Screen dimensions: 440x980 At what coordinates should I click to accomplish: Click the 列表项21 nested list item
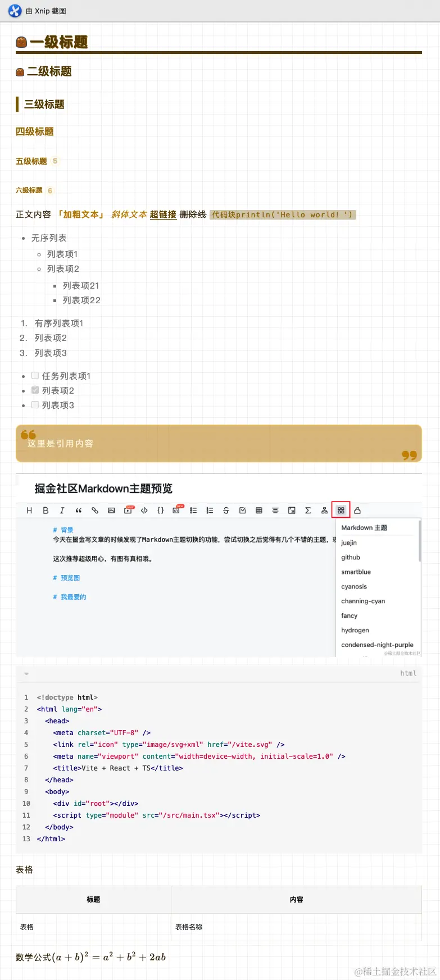point(81,285)
